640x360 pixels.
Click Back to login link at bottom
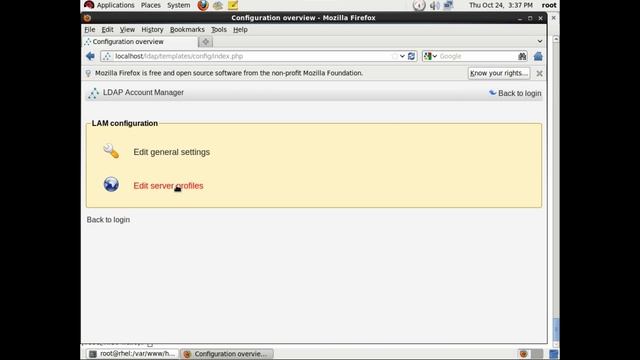click(108, 220)
